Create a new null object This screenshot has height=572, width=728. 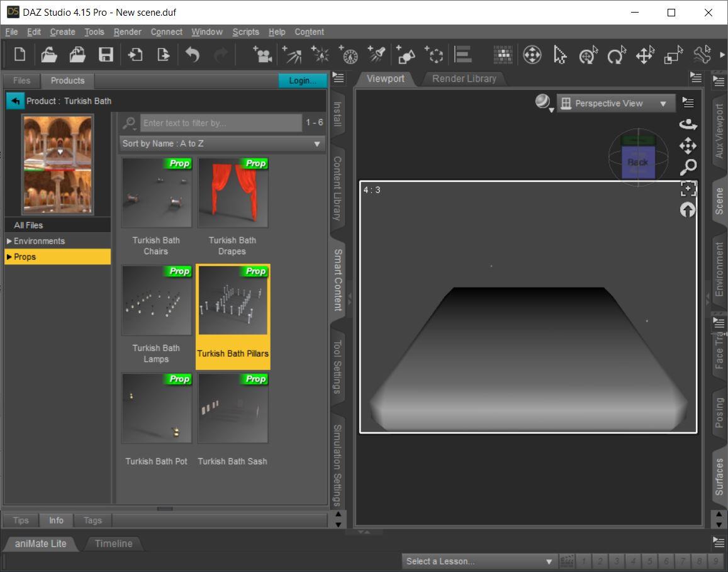(x=434, y=55)
